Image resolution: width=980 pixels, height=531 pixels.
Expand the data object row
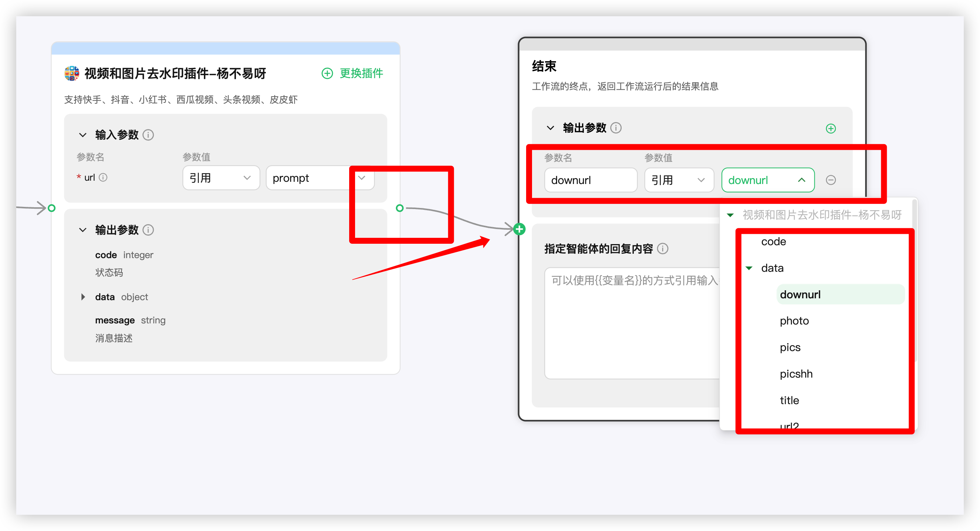click(x=83, y=297)
